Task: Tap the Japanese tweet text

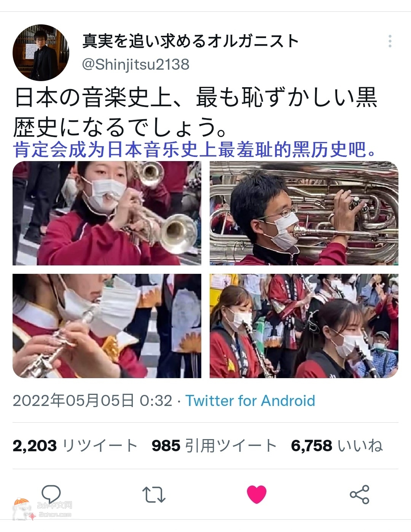Action: [196, 112]
